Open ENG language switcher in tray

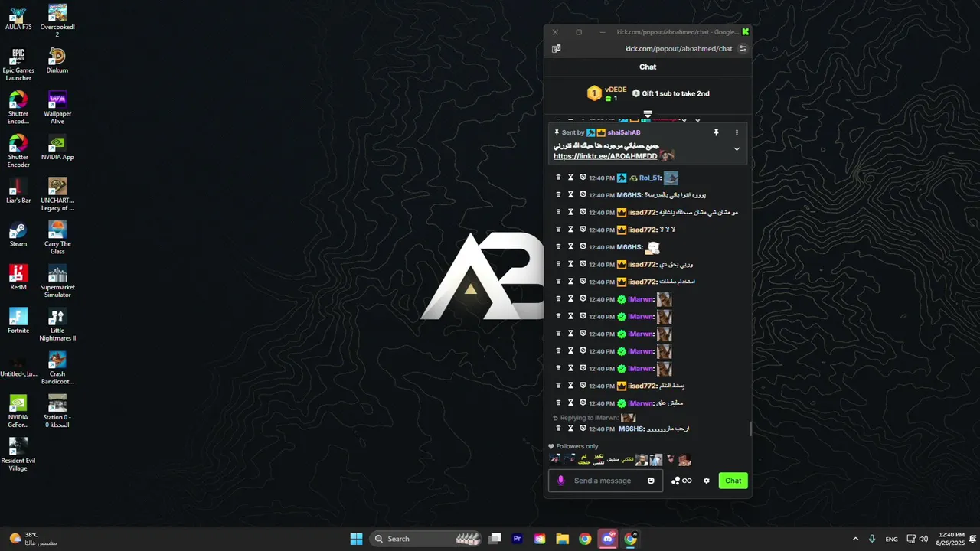click(892, 539)
